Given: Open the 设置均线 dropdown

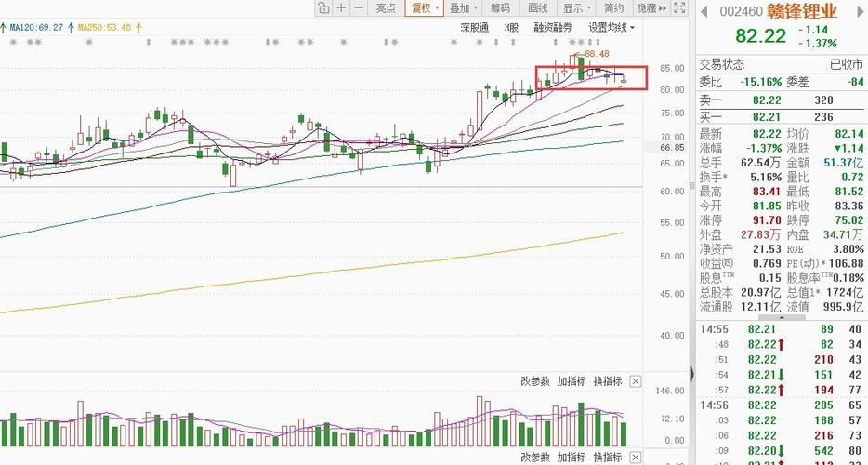Looking at the screenshot, I should pyautogui.click(x=612, y=27).
